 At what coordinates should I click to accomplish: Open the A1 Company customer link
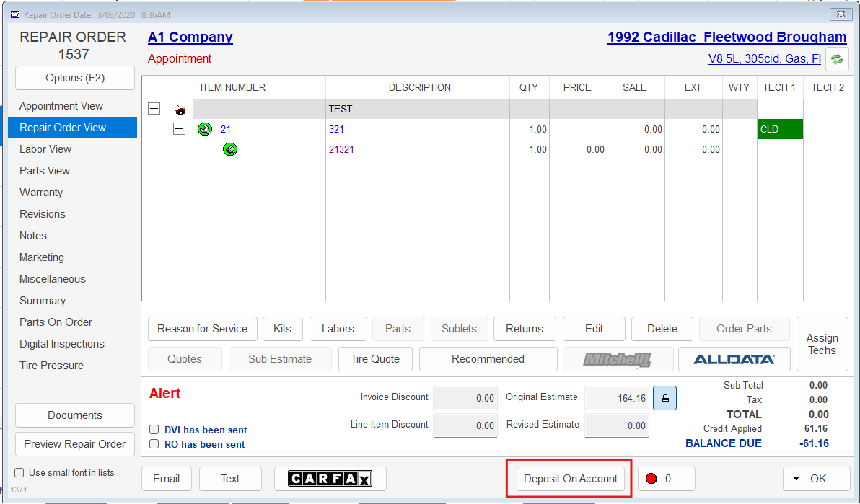pos(190,37)
